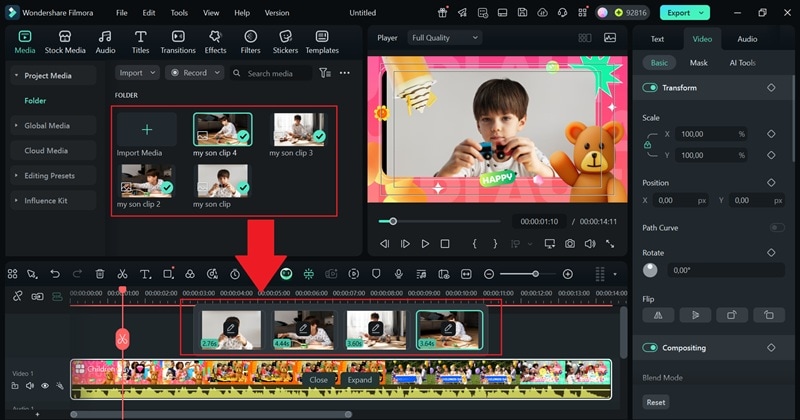Open the File menu

pos(121,13)
